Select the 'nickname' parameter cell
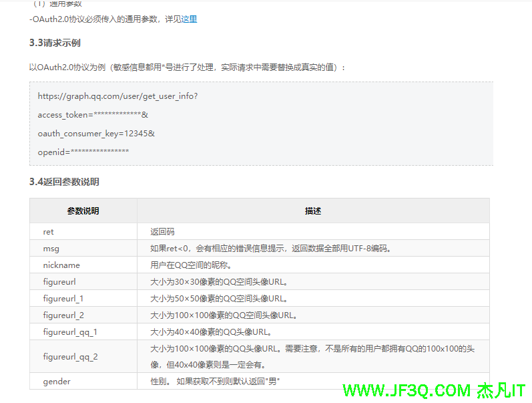The height and width of the screenshot is (403, 532). [61, 265]
